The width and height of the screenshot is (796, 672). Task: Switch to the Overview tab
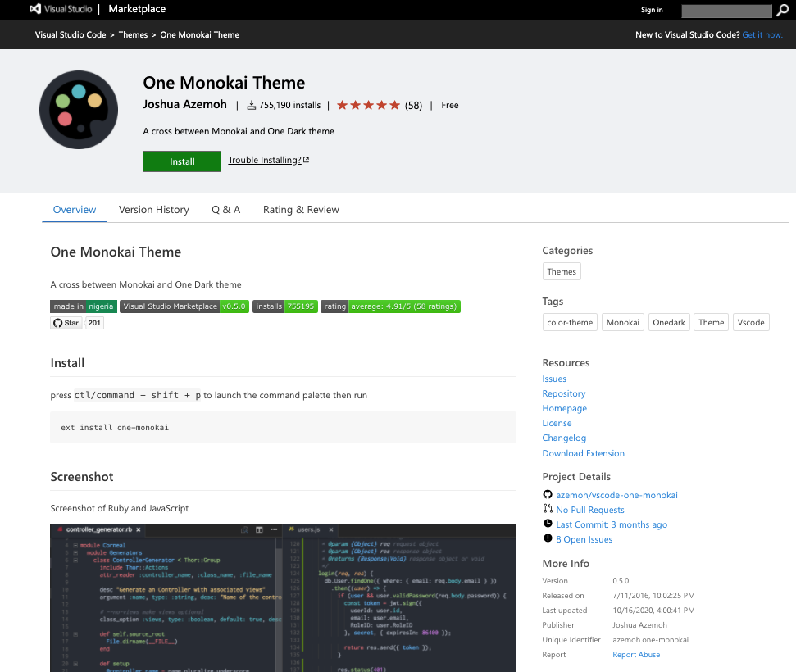coord(75,210)
